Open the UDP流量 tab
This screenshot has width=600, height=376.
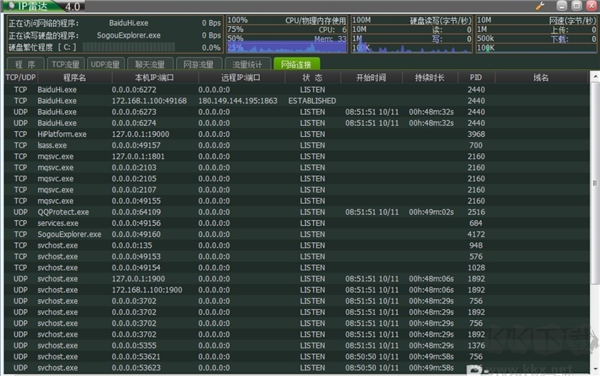point(105,64)
